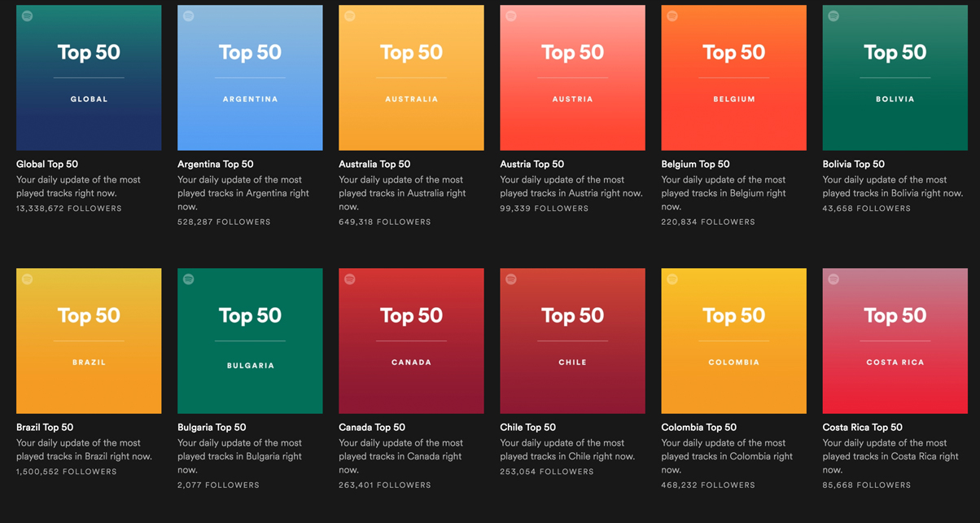Open the Argentina Top 50 title link

tap(216, 164)
